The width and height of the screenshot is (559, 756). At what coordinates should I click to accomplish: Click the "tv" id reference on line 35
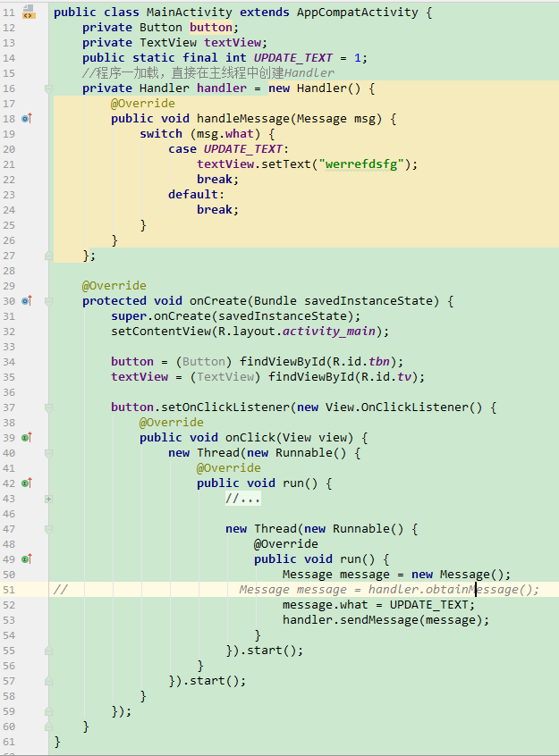point(404,376)
